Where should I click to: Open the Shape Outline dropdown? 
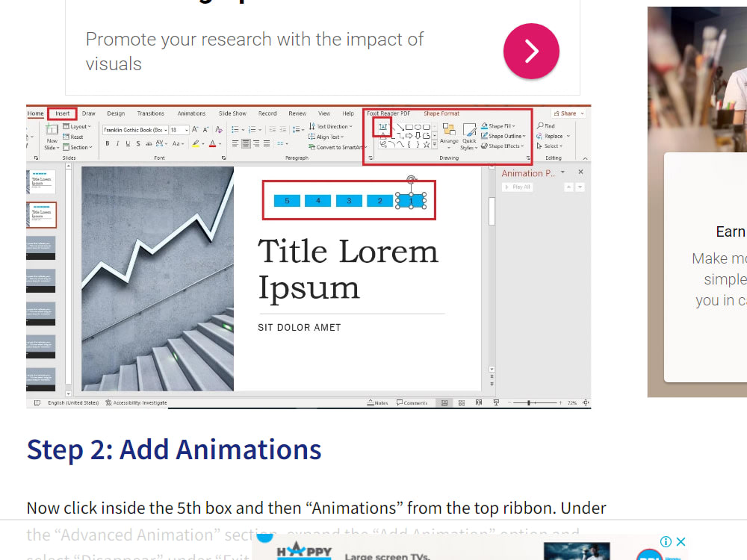tap(503, 136)
